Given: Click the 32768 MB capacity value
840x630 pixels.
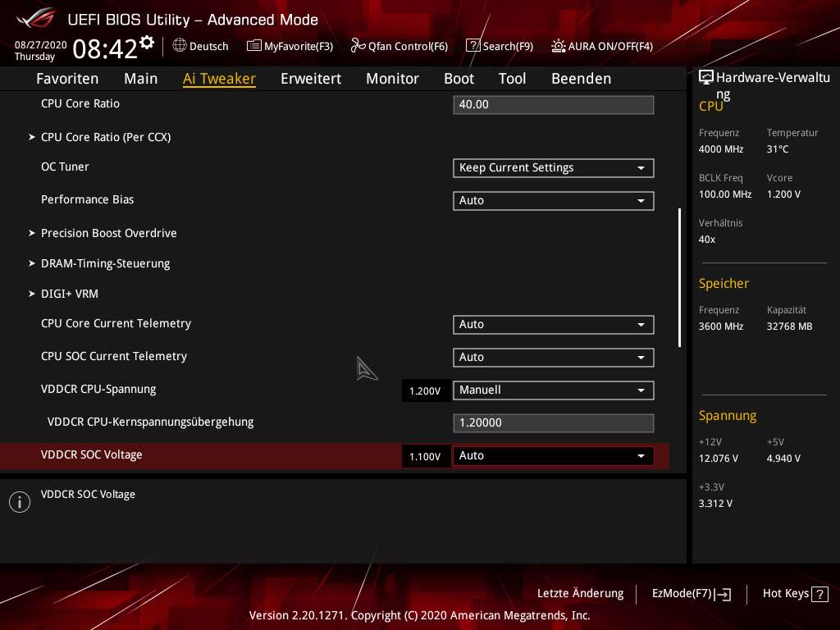Looking at the screenshot, I should click(790, 326).
